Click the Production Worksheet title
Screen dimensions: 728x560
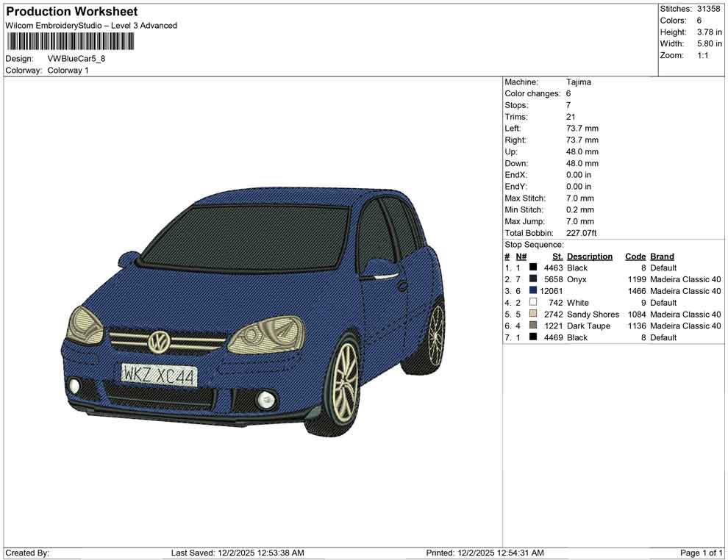point(71,11)
